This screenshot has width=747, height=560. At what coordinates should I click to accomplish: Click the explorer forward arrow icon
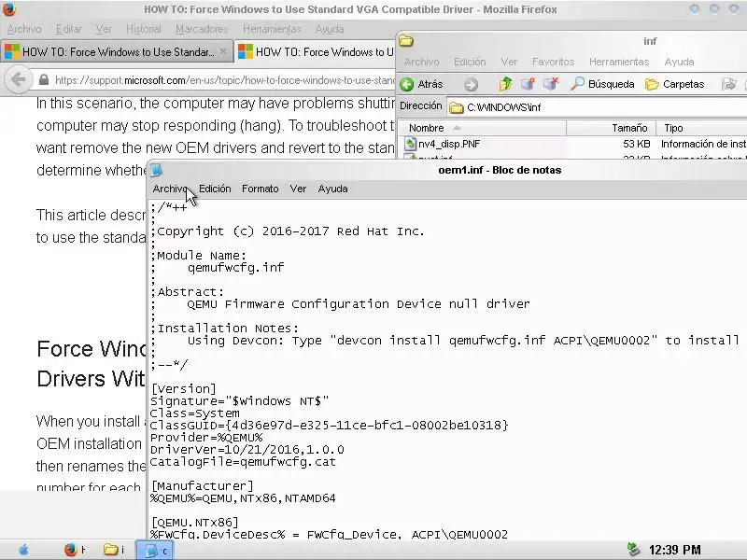pos(471,84)
